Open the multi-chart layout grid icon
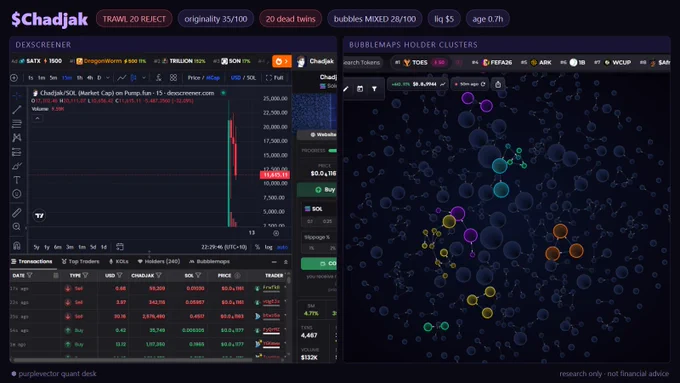The width and height of the screenshot is (680, 383). click(173, 78)
